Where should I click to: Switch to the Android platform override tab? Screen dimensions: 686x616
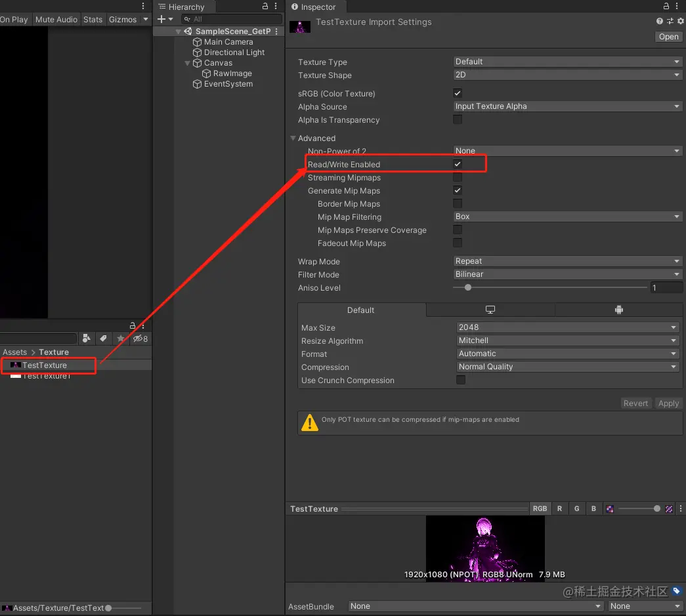click(618, 309)
